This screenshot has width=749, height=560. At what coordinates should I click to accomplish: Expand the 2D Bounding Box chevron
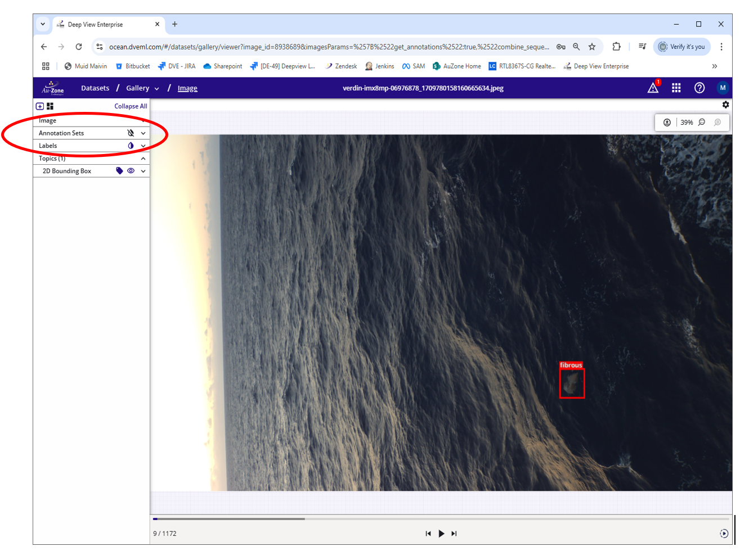coord(143,171)
